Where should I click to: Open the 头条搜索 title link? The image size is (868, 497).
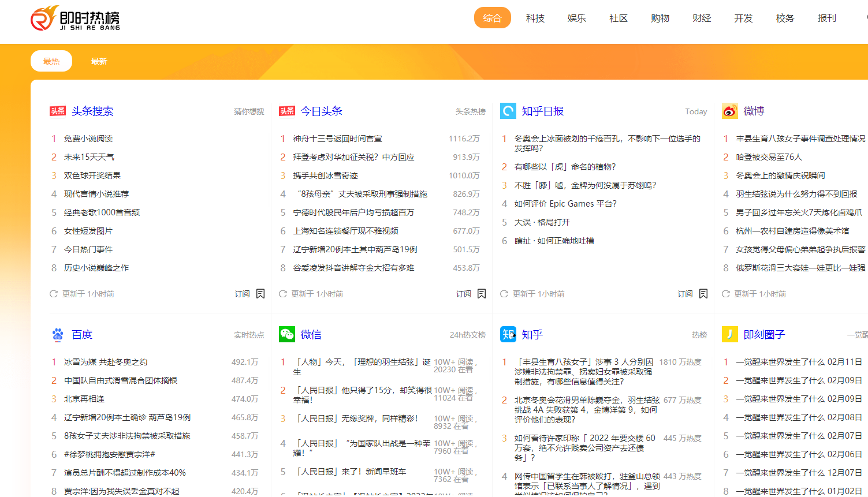point(92,111)
